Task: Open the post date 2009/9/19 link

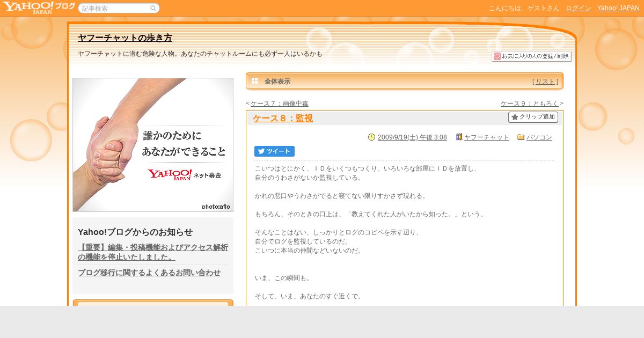Action: 412,137
